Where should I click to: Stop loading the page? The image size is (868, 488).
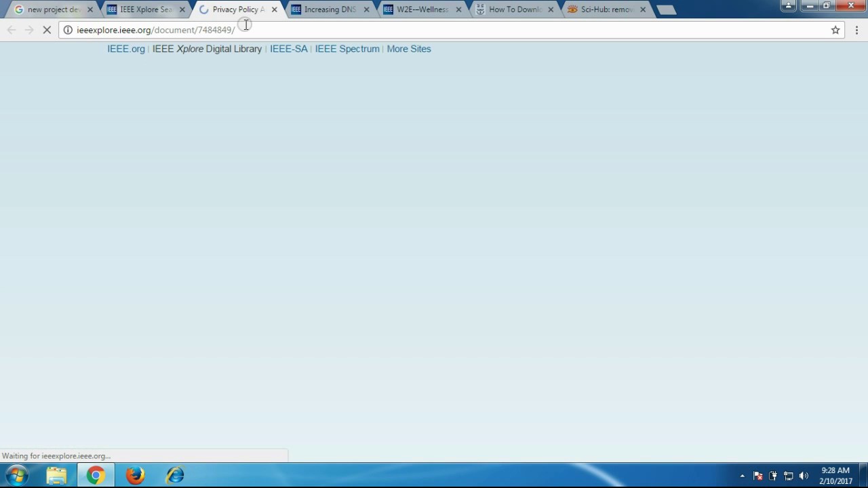pyautogui.click(x=47, y=30)
